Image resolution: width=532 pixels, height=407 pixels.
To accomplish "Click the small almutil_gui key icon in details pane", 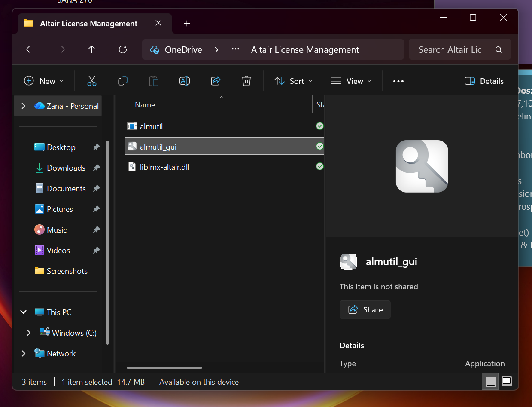I will pyautogui.click(x=348, y=261).
